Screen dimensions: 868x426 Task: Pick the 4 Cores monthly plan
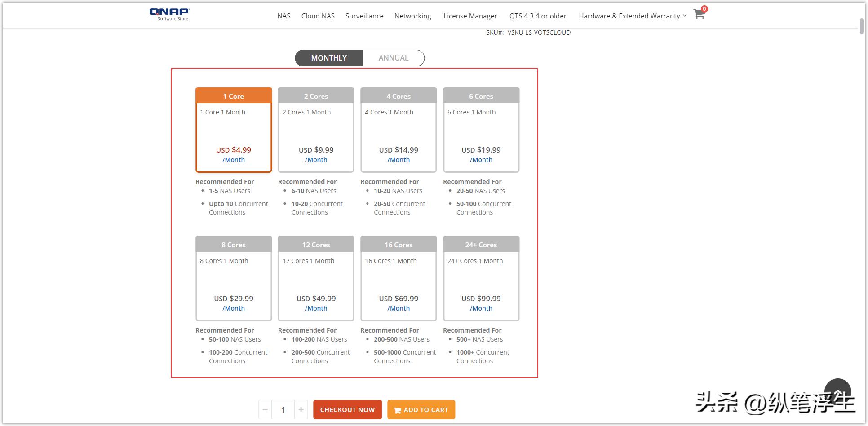[399, 130]
